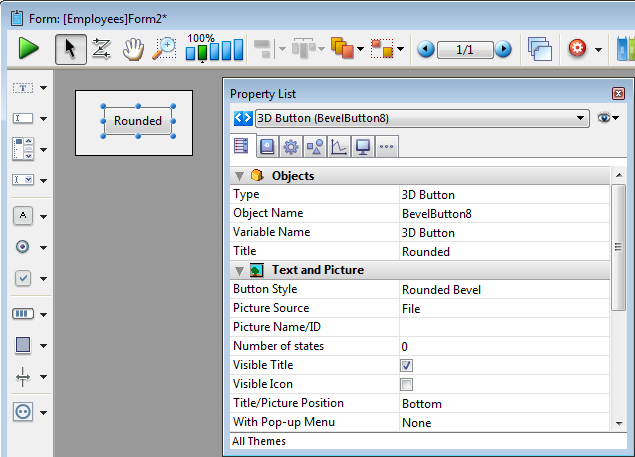The width and height of the screenshot is (635, 457).
Task: Enable the Visible Icon checkbox
Action: (x=407, y=385)
